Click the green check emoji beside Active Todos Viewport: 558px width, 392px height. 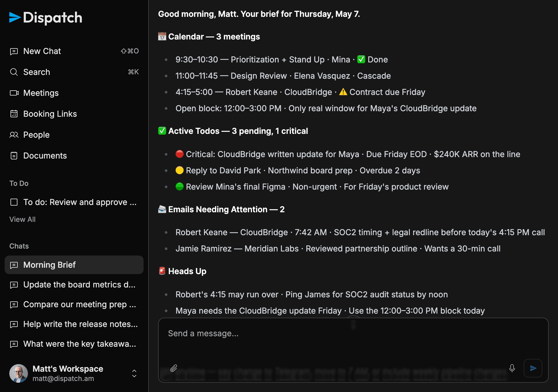[x=162, y=131]
